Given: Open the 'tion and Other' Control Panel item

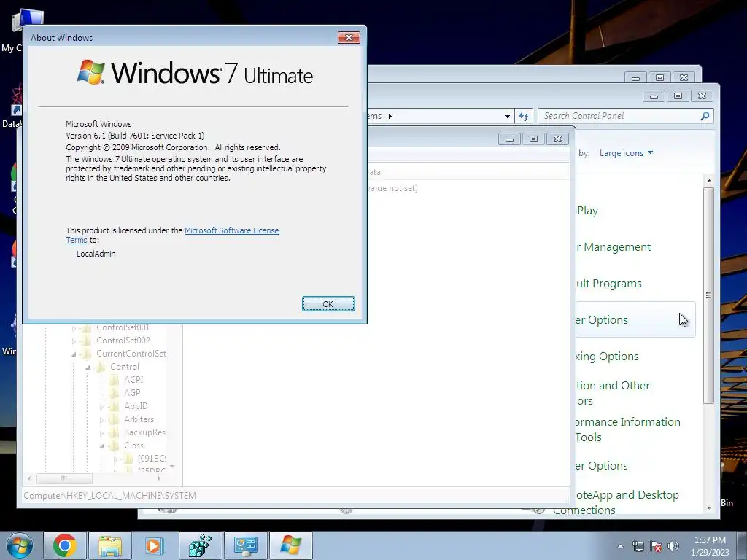Looking at the screenshot, I should [613, 393].
